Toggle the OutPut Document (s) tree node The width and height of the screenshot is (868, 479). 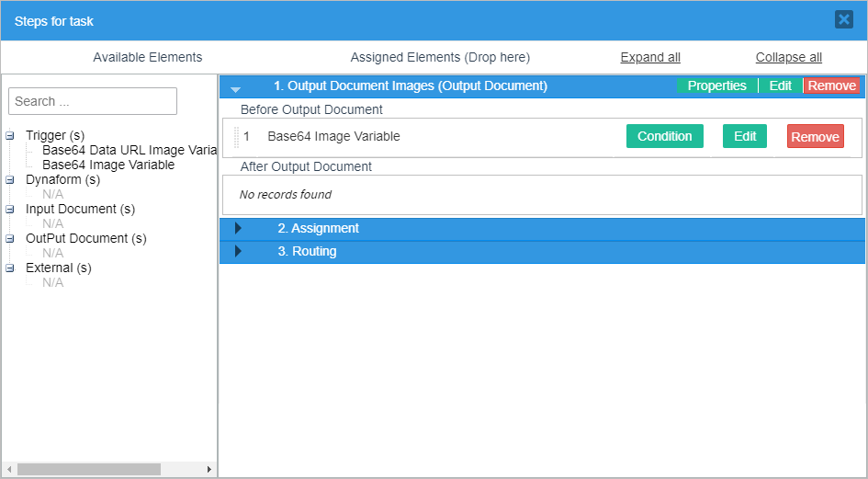click(10, 239)
